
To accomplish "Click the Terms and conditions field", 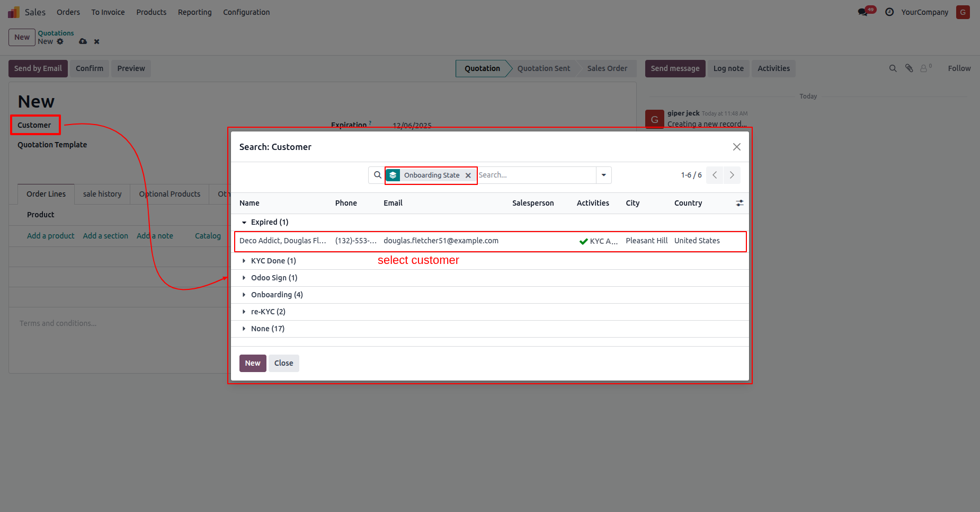I will pos(58,323).
